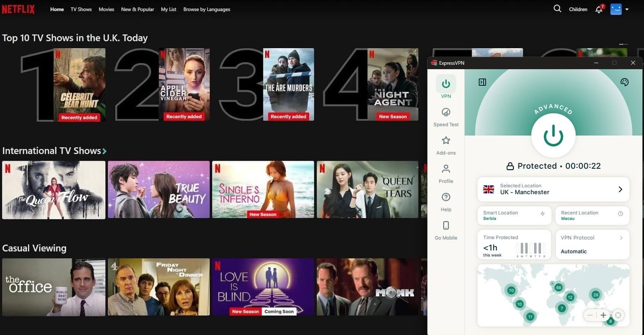The image size is (644, 335).
Task: Click map cluster marker 70
Action: click(511, 290)
